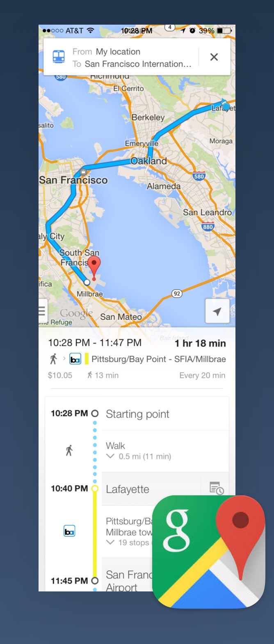Tap the To San Francisco International destination field

138,64
